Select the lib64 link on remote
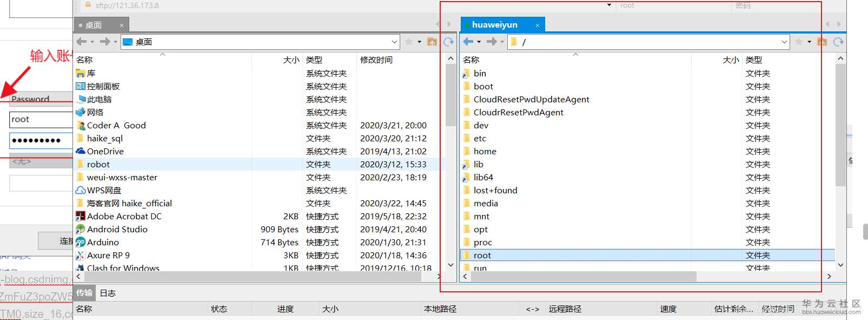Viewport: 868px width, 320px height. pos(478,177)
